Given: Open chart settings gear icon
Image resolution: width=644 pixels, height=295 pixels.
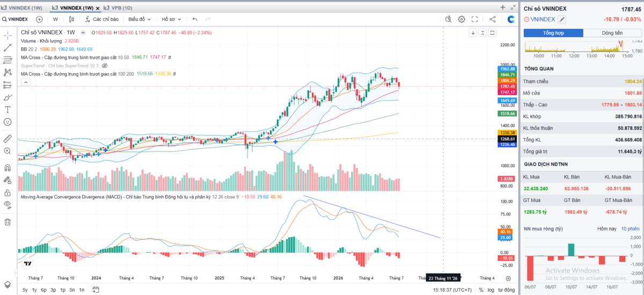Looking at the screenshot, I should coord(462,19).
